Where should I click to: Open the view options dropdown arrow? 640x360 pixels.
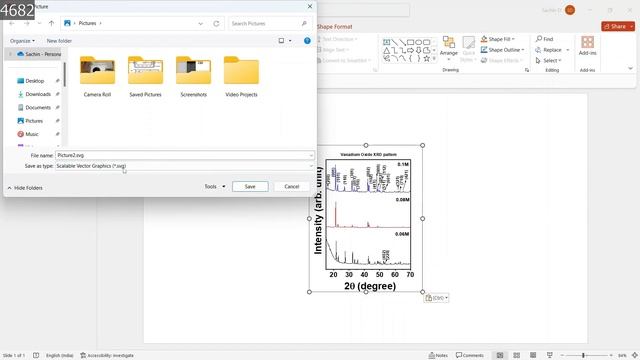290,41
